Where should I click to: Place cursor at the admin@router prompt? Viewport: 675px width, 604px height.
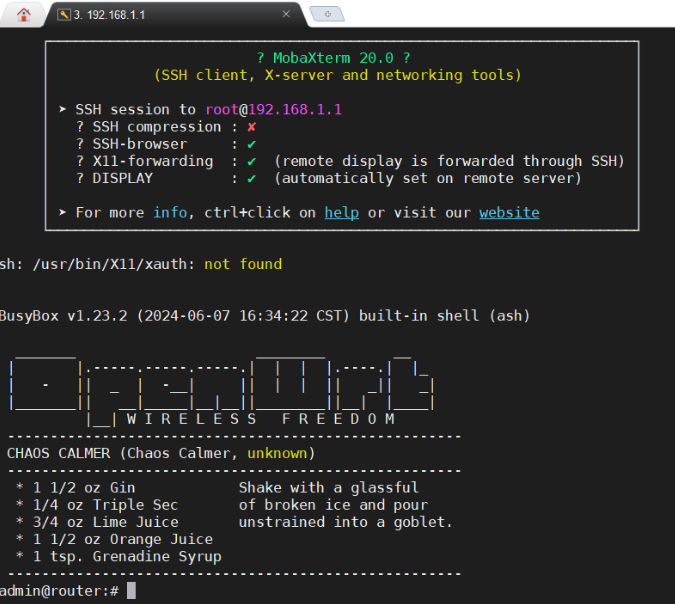click(x=131, y=591)
